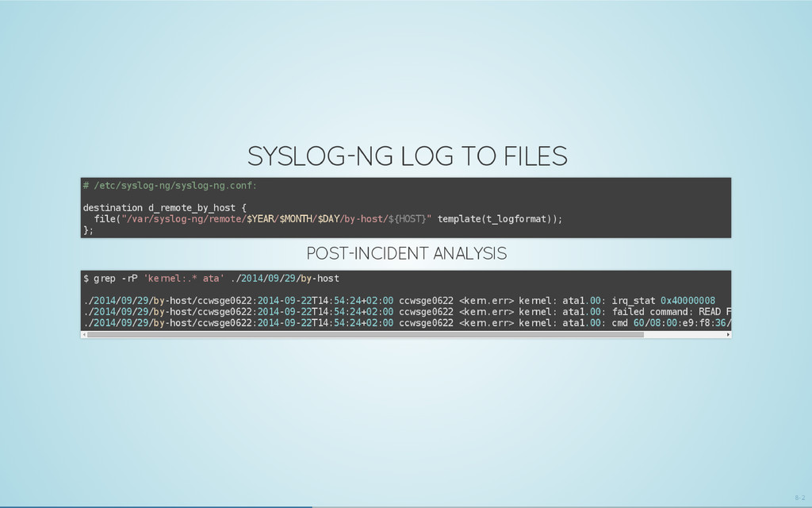This screenshot has height=508, width=812.
Task: Click the grep -rP command line
Action: tap(211, 279)
